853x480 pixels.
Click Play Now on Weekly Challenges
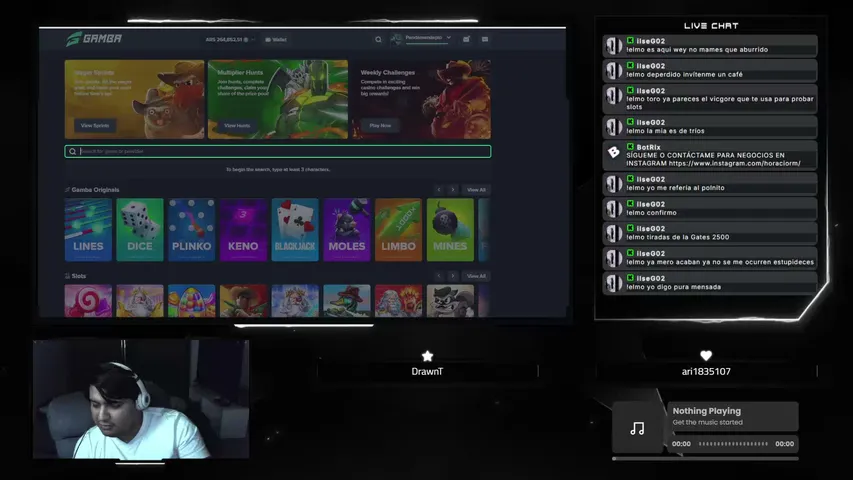click(x=380, y=126)
